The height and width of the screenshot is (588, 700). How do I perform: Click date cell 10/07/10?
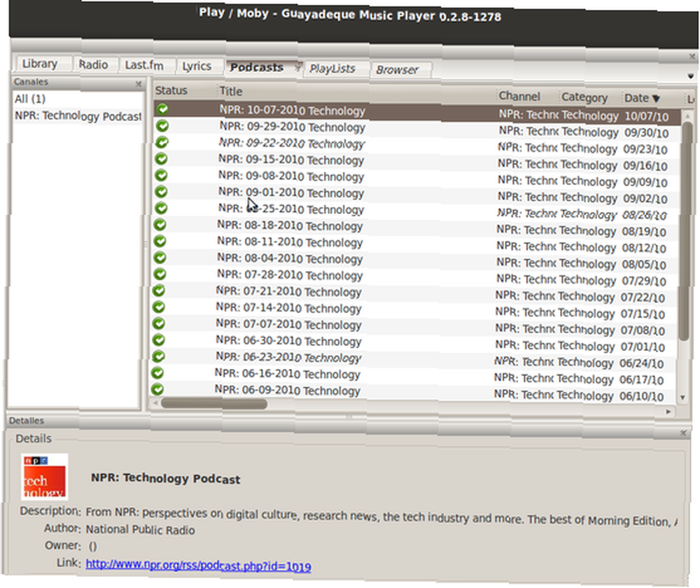(646, 116)
